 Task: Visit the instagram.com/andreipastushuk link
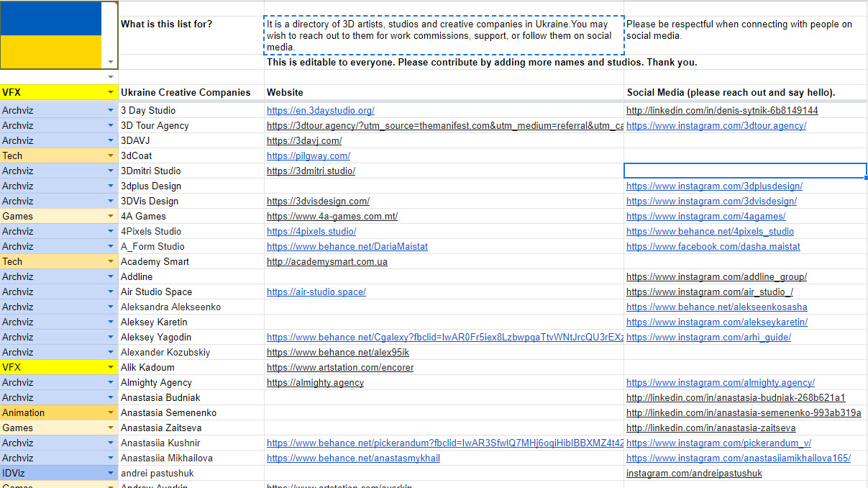point(694,474)
